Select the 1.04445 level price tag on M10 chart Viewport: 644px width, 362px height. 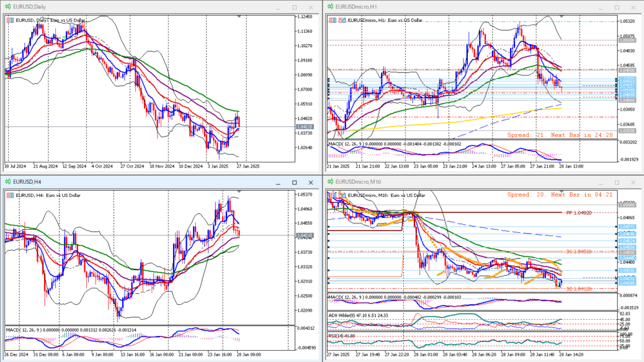coord(627,258)
